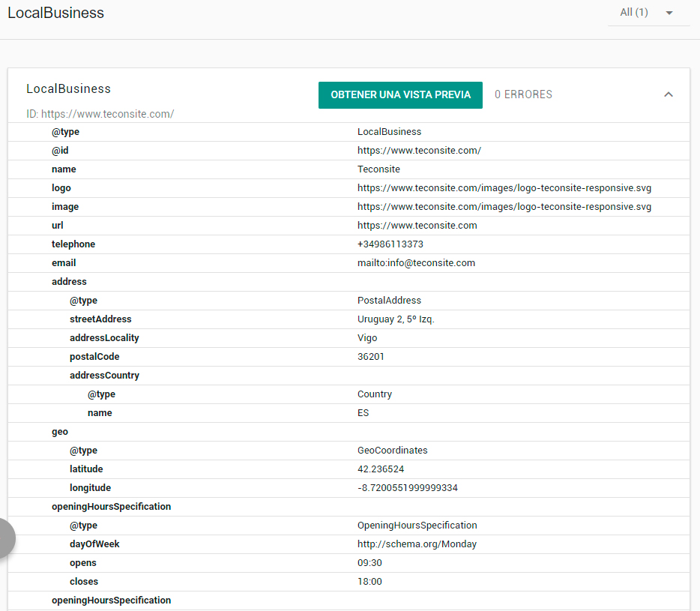700x611 pixels.
Task: Click the address property row label
Action: tap(69, 282)
